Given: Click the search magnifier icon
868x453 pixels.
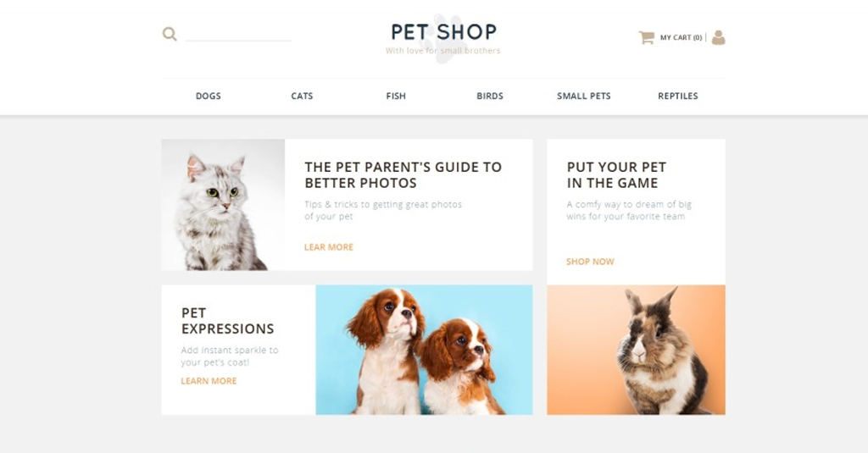Looking at the screenshot, I should click(170, 35).
